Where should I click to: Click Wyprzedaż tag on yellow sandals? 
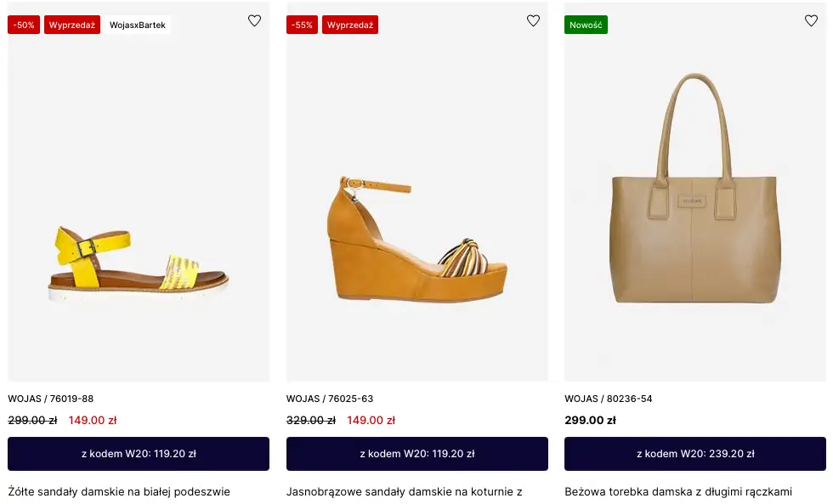72,25
